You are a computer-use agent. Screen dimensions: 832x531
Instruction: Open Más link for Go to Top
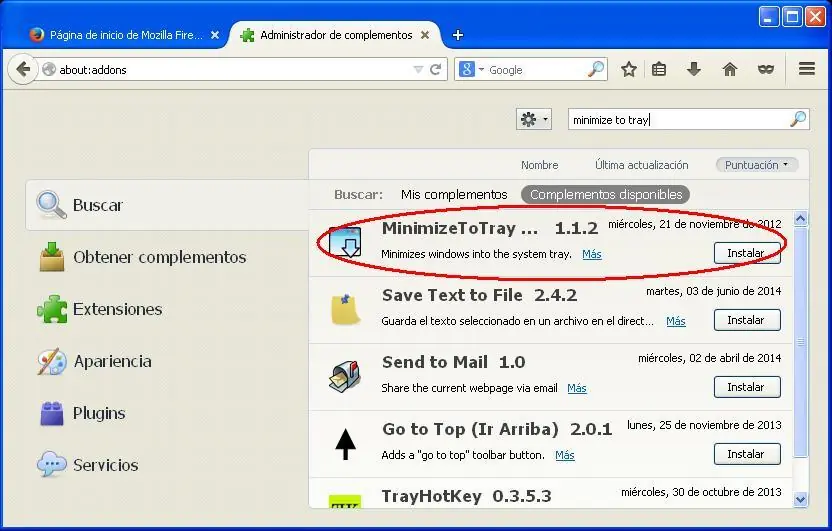565,455
